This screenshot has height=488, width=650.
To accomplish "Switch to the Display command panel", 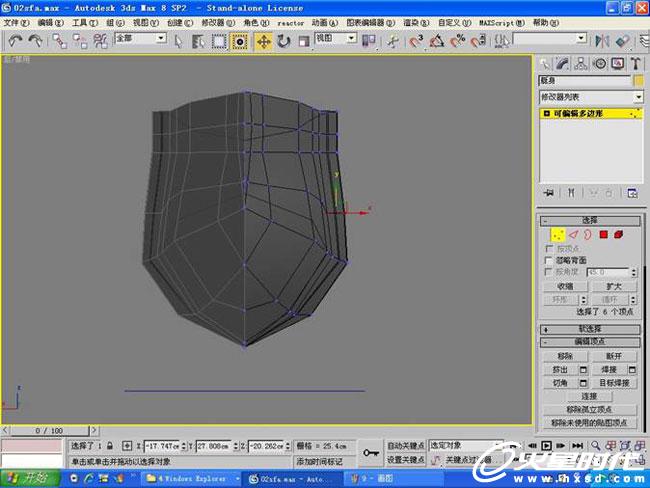I will click(618, 64).
